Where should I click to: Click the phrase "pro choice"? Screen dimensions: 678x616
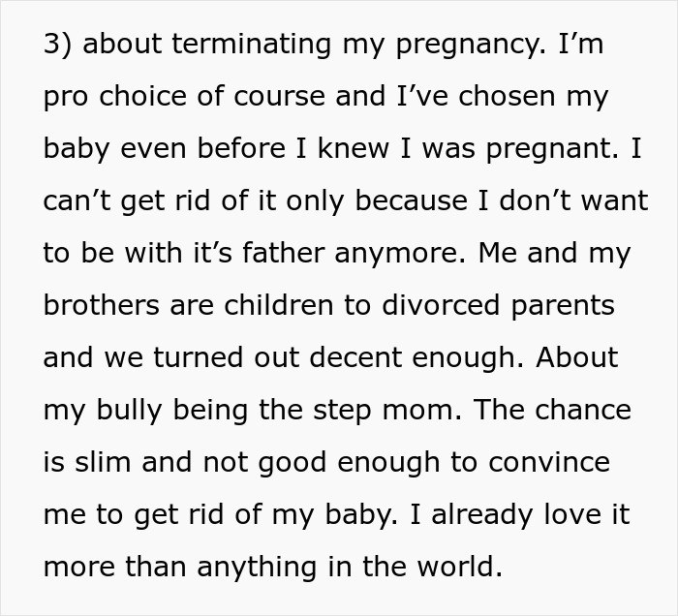[x=108, y=98]
